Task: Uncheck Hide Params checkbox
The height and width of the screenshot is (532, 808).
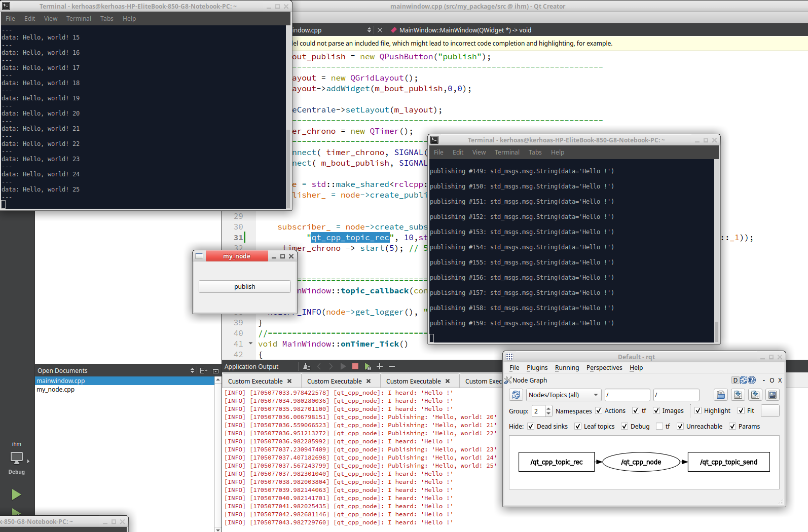Action: coord(732,426)
